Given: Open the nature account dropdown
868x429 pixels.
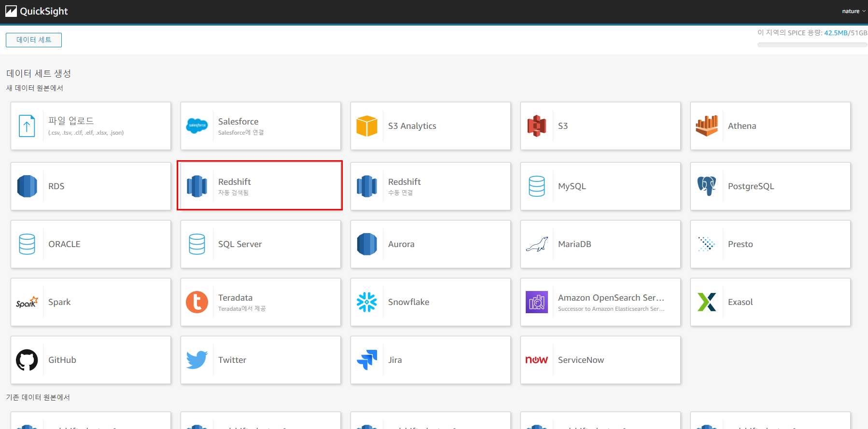Looking at the screenshot, I should click(854, 11).
